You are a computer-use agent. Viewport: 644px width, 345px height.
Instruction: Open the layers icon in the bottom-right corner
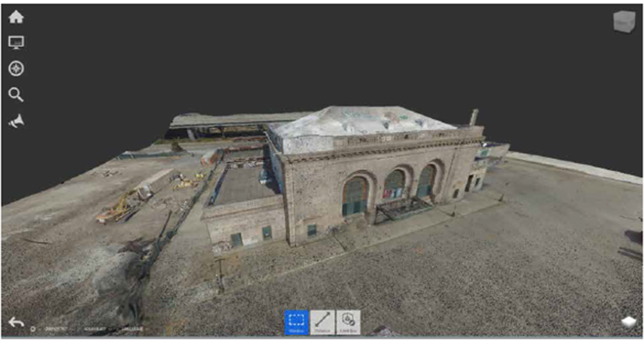click(628, 322)
